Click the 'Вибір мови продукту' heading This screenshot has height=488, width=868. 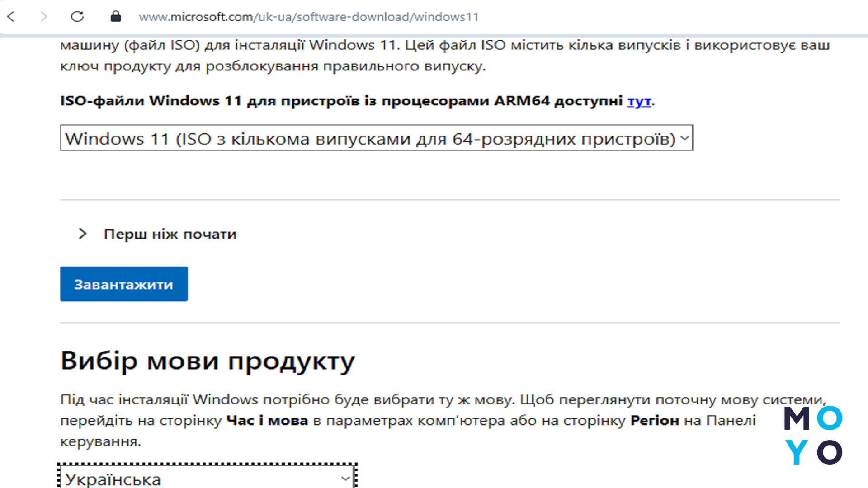point(208,360)
